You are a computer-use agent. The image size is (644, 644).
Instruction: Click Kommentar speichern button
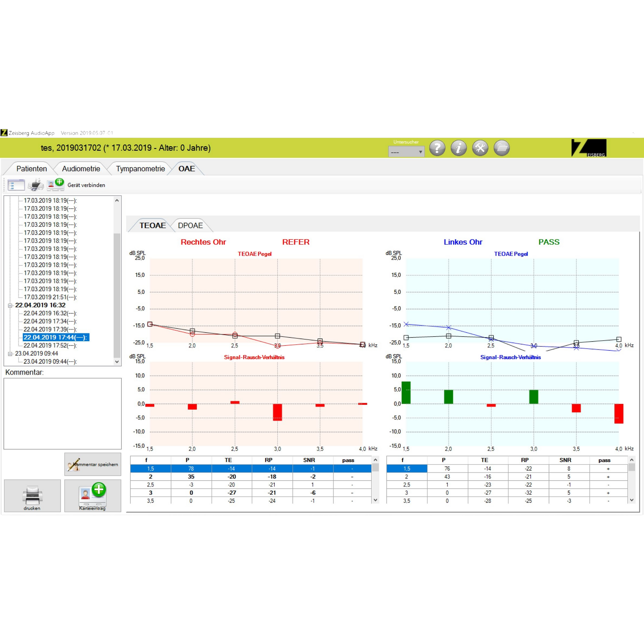93,464
